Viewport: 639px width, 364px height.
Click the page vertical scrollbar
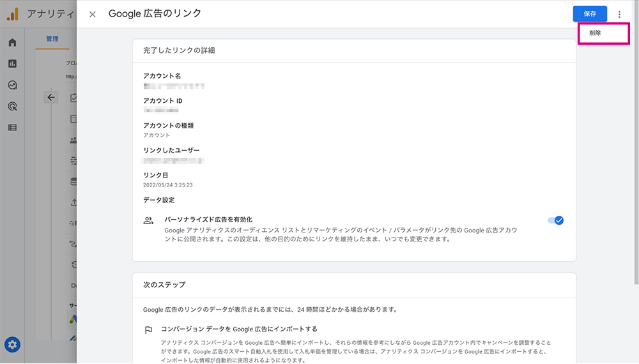(x=636, y=142)
